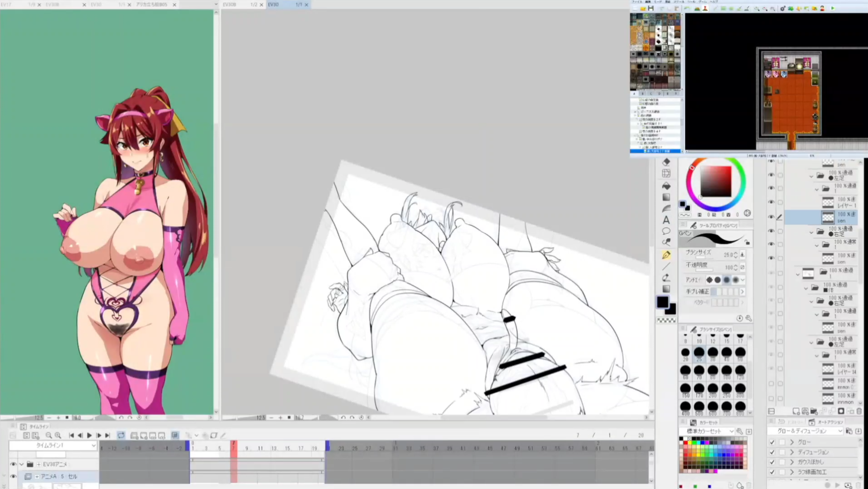Screen dimensions: 868x489
Task: Switch to the アリカ立ち絵B05 document tab
Action: tap(151, 5)
